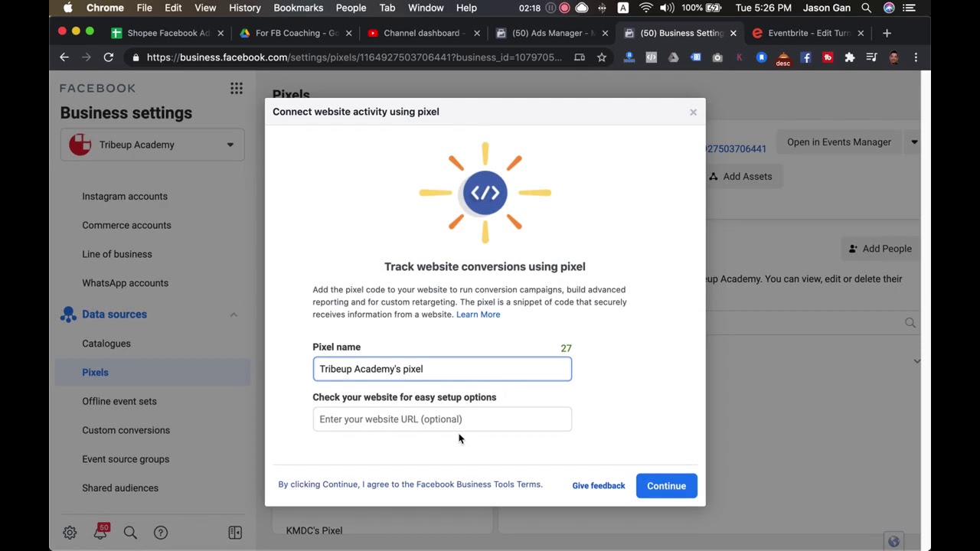Select Catalogues in sidebar
This screenshot has width=980, height=551.
[x=106, y=344]
